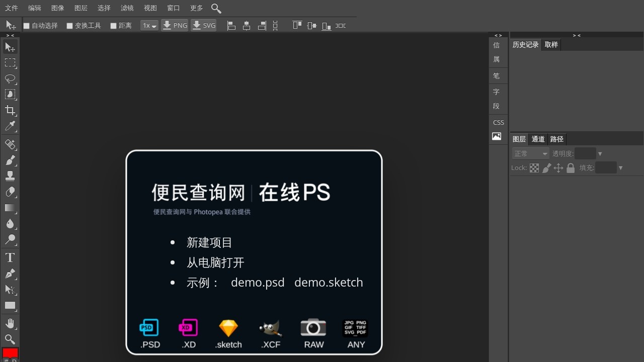Viewport: 644px width, 362px height.
Task: Enable the 距离 checkbox
Action: (114, 26)
